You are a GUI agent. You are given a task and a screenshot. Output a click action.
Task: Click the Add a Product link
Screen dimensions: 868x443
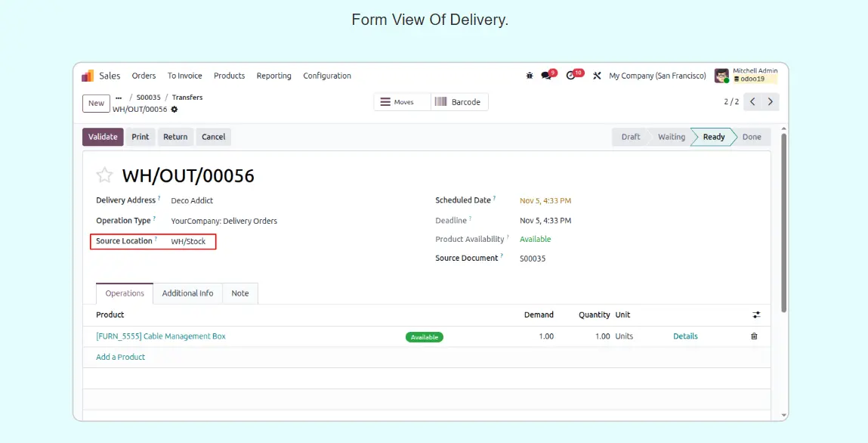(121, 357)
